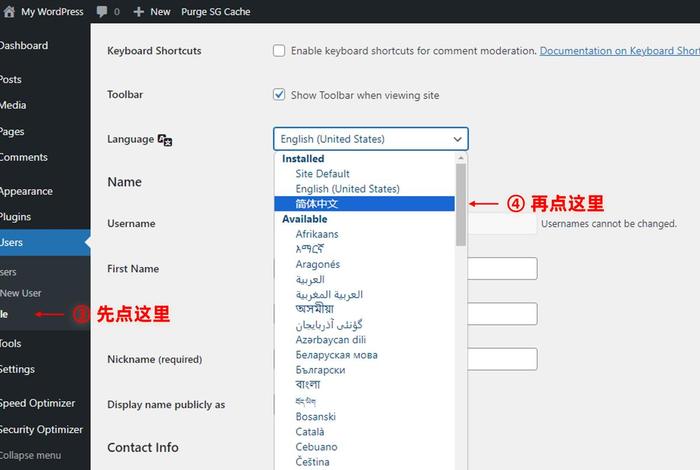Select 简体中文 from the language list
Viewport: 700px width, 470px height.
pyautogui.click(x=317, y=204)
